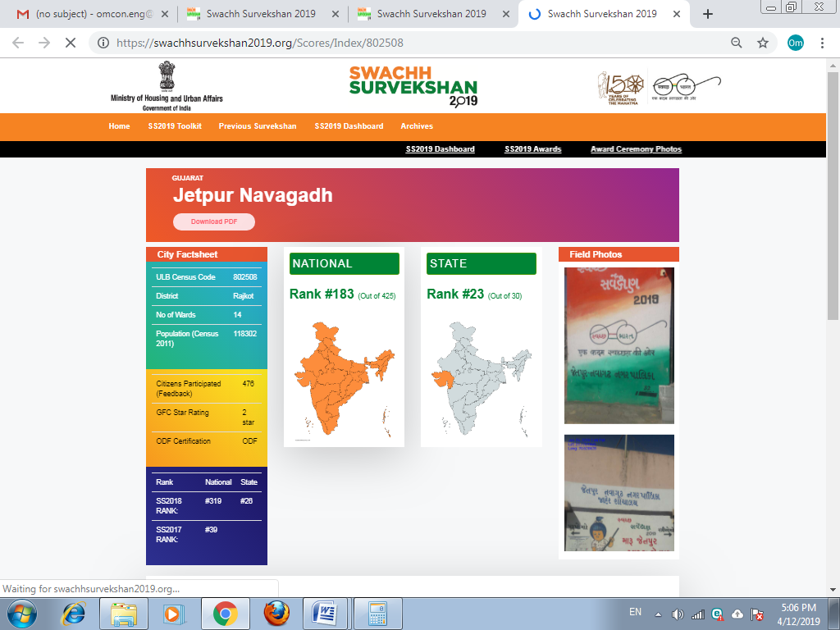The width and height of the screenshot is (840, 630).
Task: Click the second field photo thumbnail
Action: [x=619, y=491]
